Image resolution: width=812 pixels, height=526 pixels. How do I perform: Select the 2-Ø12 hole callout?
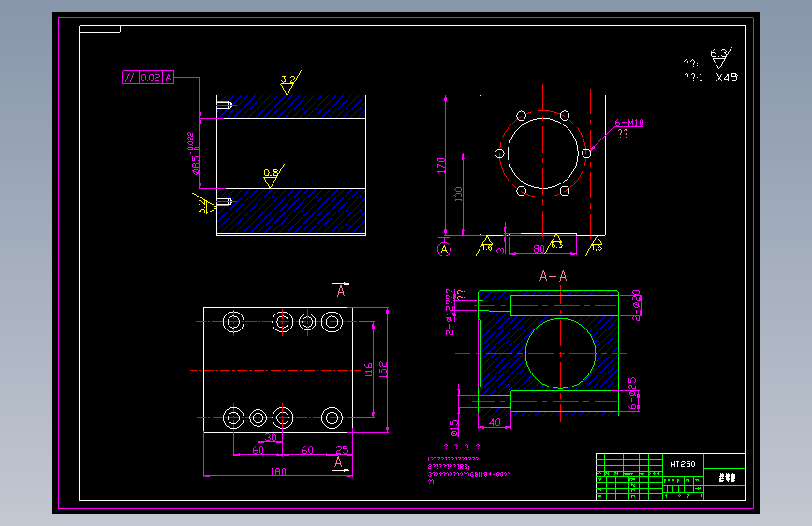450,313
